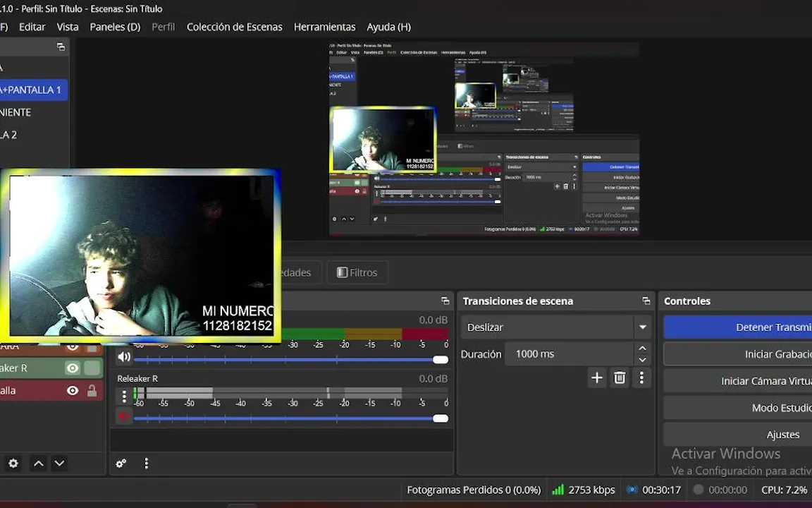The height and width of the screenshot is (508, 812).
Task: Click the recording status dot by 00:00:00
Action: [698, 490]
